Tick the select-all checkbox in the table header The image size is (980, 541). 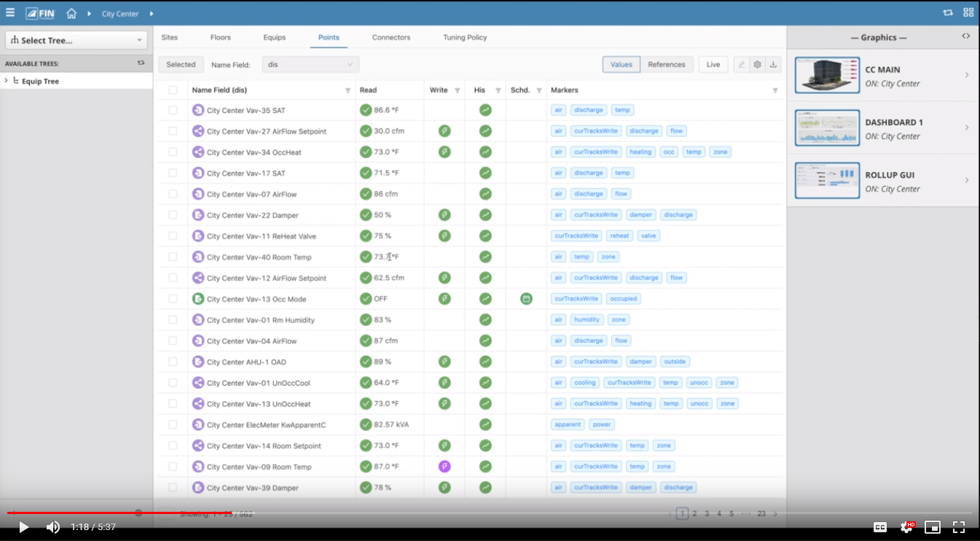point(173,90)
